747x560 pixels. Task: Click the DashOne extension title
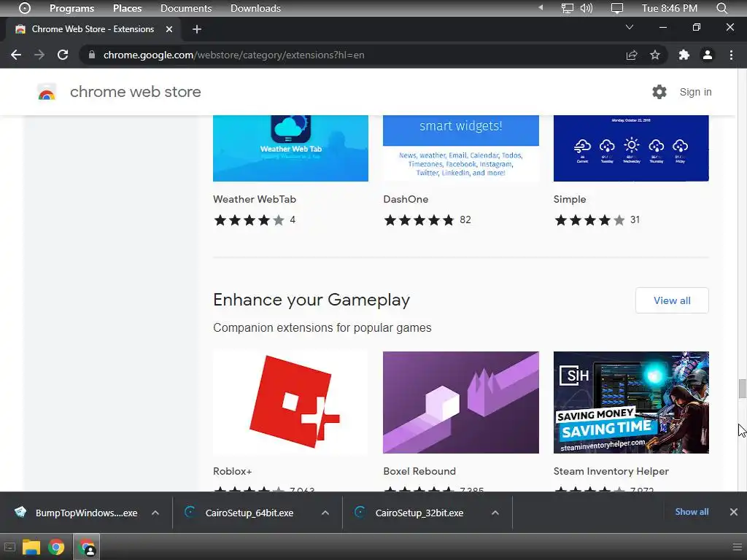coord(406,199)
